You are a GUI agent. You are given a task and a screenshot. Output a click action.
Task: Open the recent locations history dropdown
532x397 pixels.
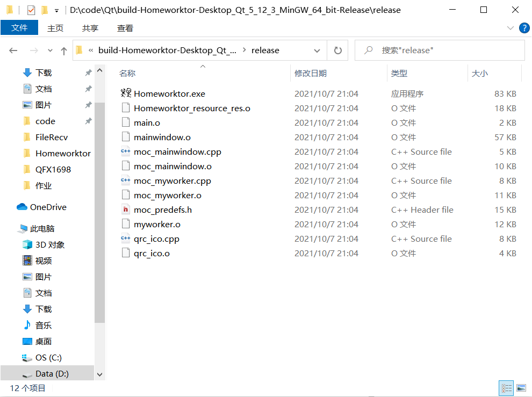50,49
